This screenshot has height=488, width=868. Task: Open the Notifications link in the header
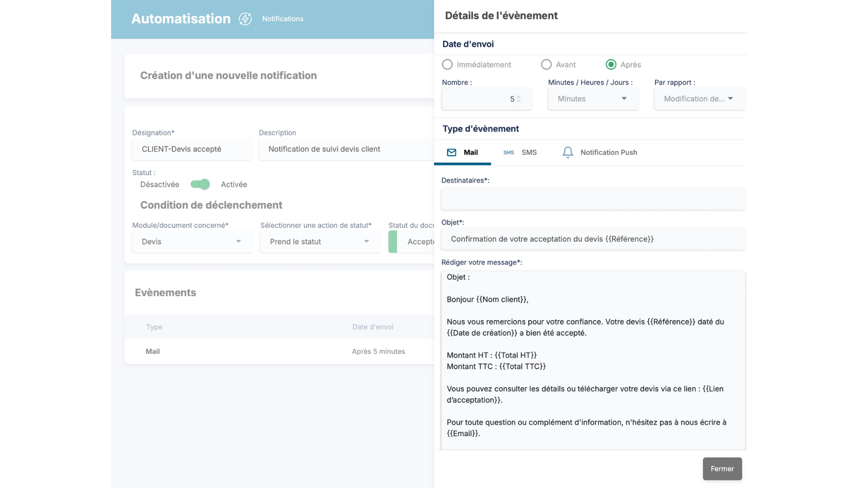tap(283, 19)
